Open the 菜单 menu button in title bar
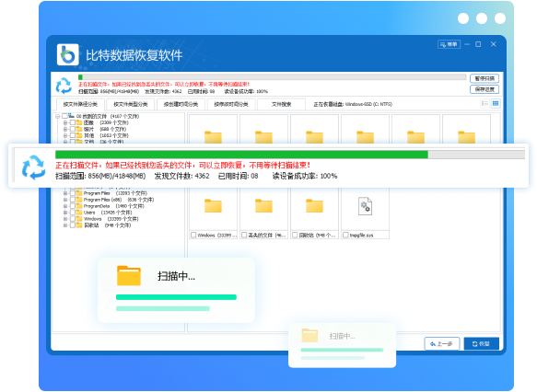Screen dimensions: 537x392 (449, 44)
